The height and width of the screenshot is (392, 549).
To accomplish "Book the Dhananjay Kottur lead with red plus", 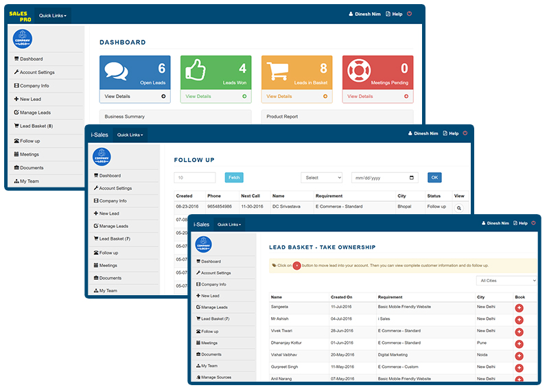I will 519,344.
